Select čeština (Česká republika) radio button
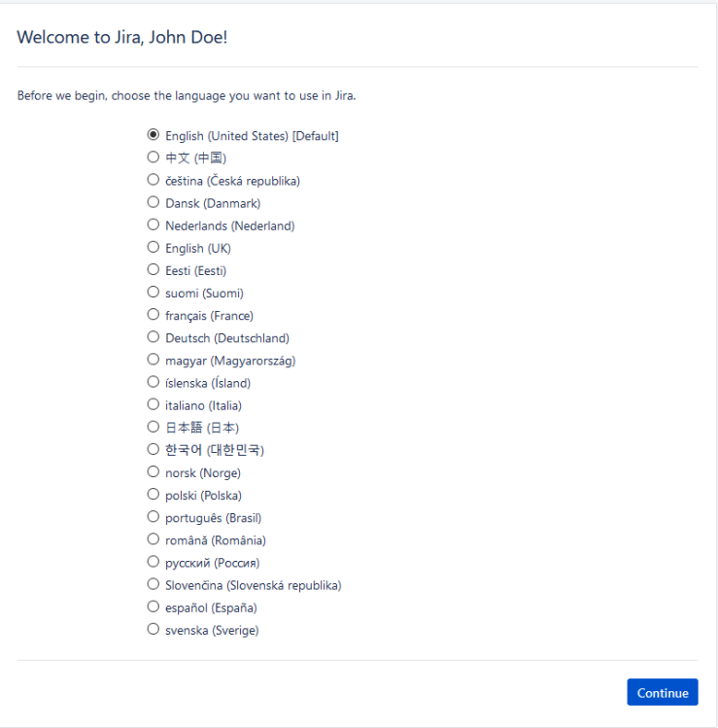The width and height of the screenshot is (718, 728). [x=153, y=180]
